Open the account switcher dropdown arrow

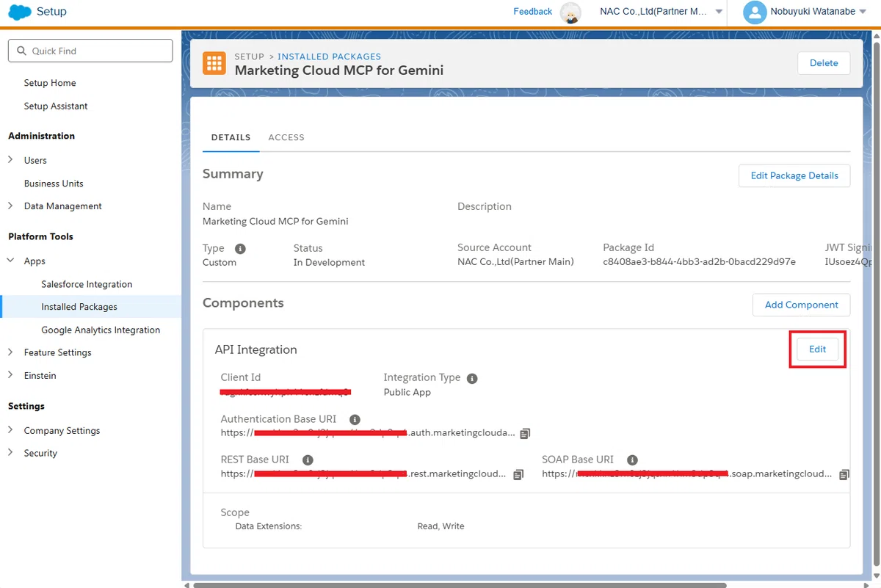click(x=719, y=12)
